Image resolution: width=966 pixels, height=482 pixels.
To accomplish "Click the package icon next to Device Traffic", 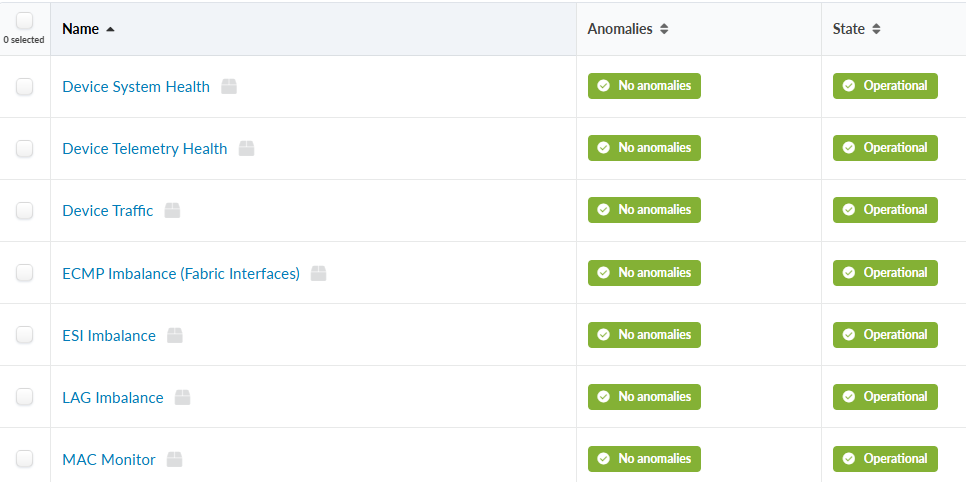I will (172, 211).
